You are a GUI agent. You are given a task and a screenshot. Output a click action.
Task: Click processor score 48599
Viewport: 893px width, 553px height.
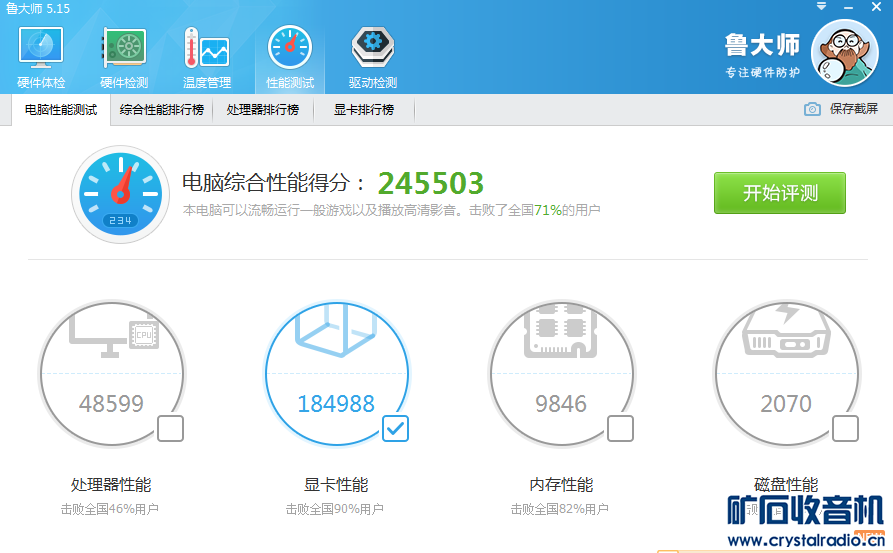(111, 404)
